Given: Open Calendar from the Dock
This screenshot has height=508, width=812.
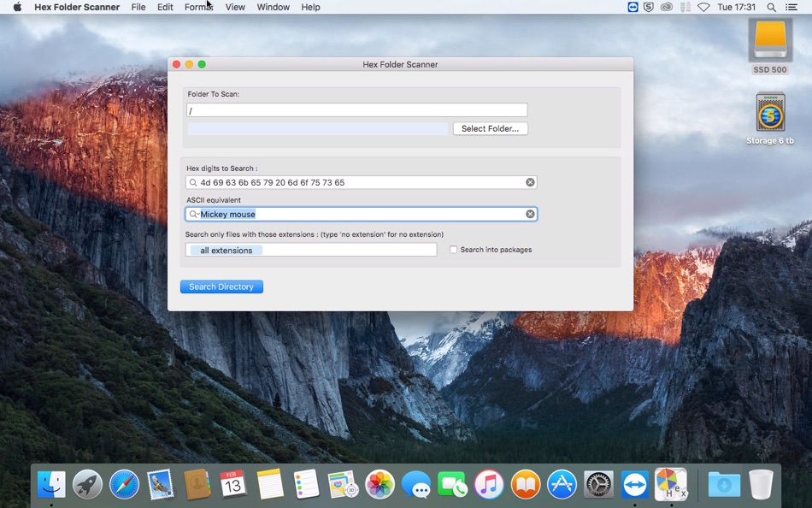Looking at the screenshot, I should coord(233,484).
